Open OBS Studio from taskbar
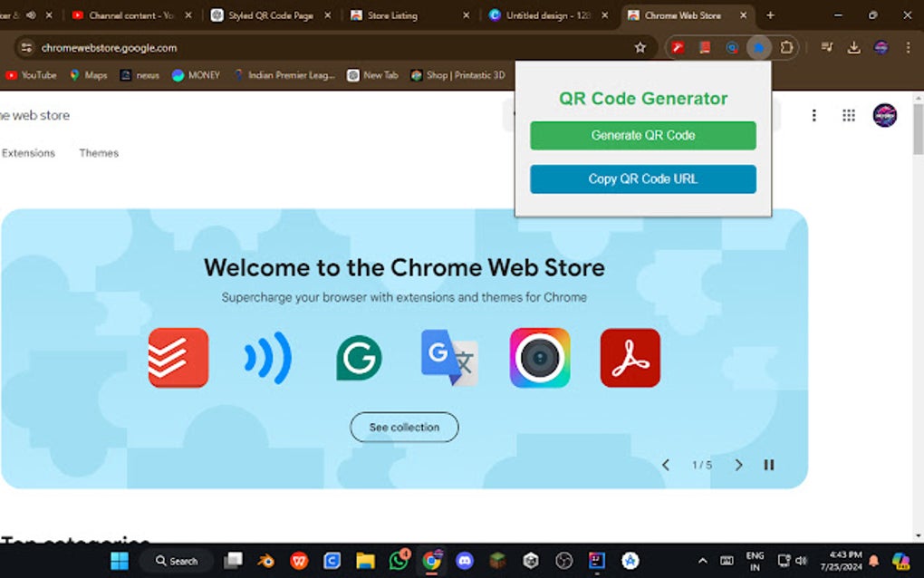Screen dimensions: 924x578 point(564,561)
